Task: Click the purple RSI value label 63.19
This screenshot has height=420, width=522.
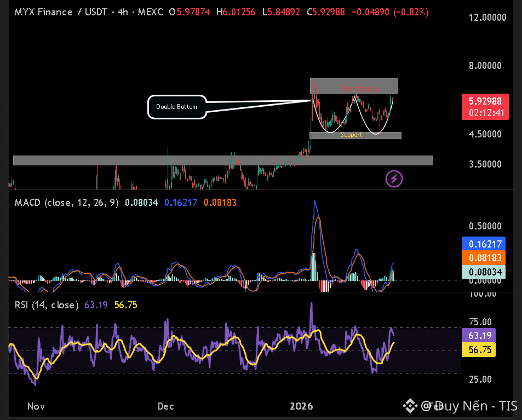Action: (479, 335)
